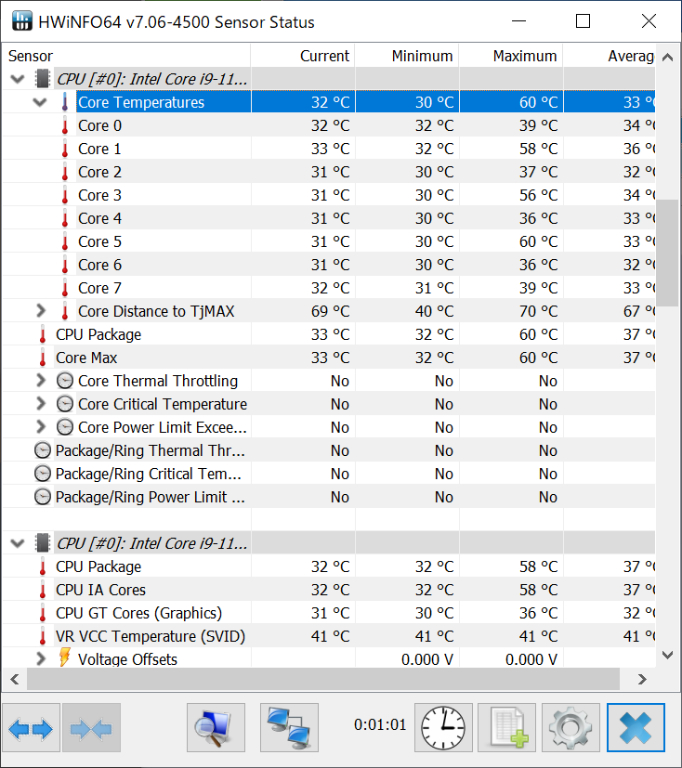Select the Core 6 row
The height and width of the screenshot is (768, 682).
click(329, 265)
